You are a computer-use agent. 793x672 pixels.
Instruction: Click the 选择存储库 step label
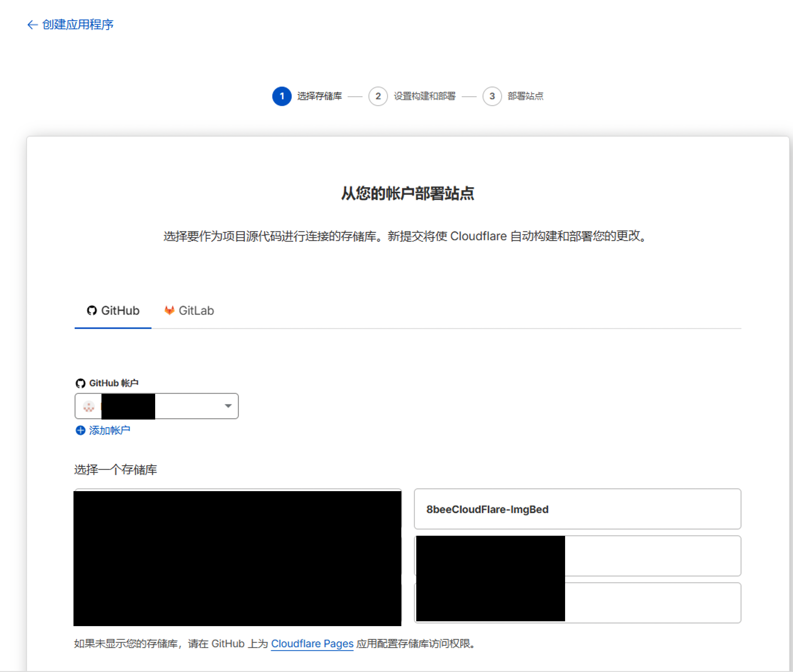pos(319,96)
